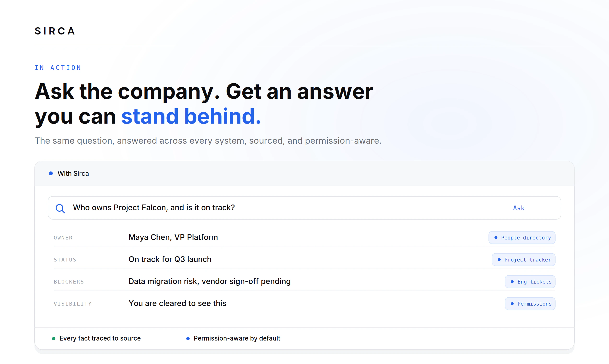Open the Permissions source chip
609x364 pixels.
click(x=530, y=304)
